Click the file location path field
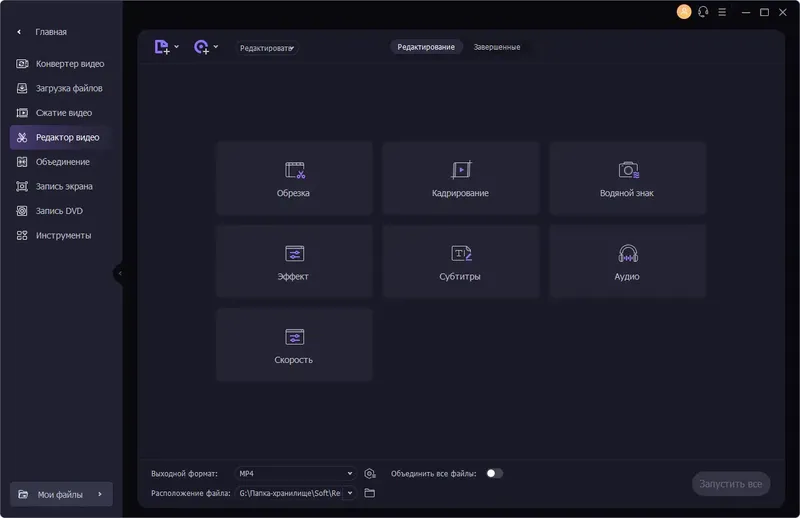The width and height of the screenshot is (800, 518). tap(290, 493)
